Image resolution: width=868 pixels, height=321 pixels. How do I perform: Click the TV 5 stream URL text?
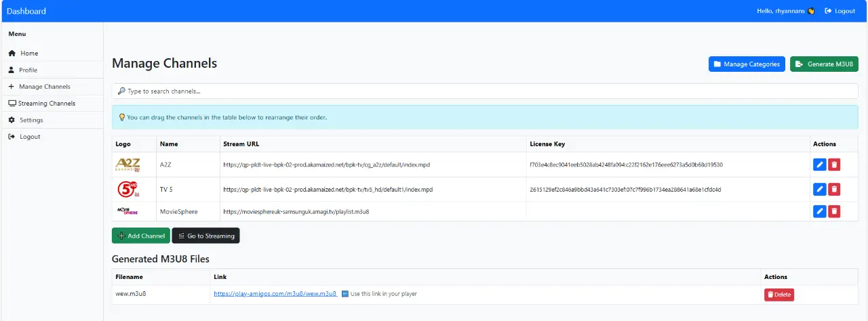[x=328, y=190]
